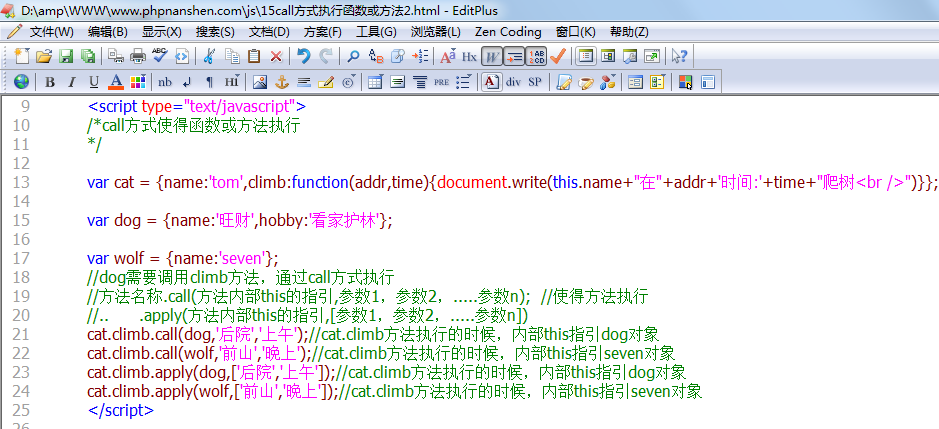The height and width of the screenshot is (429, 939).
Task: Click the Print icon
Action: tap(138, 56)
